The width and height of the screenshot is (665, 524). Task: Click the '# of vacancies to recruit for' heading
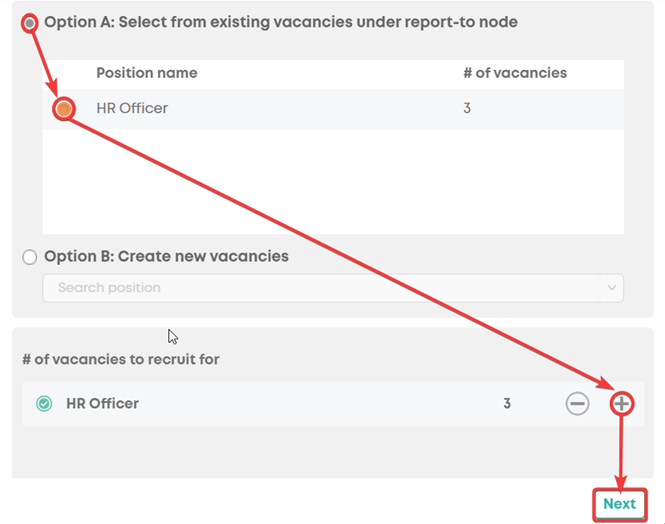pyautogui.click(x=121, y=360)
